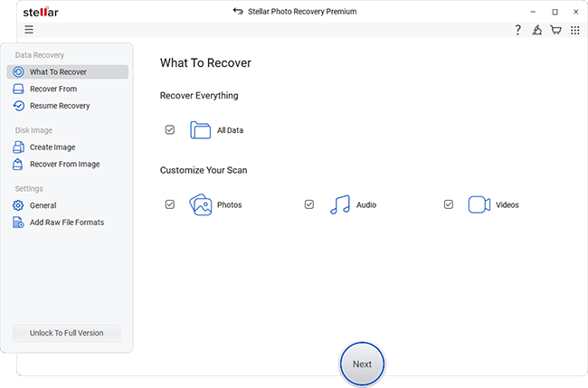This screenshot has width=588, height=388.
Task: Click the back arrow icon in title bar
Action: 238,11
